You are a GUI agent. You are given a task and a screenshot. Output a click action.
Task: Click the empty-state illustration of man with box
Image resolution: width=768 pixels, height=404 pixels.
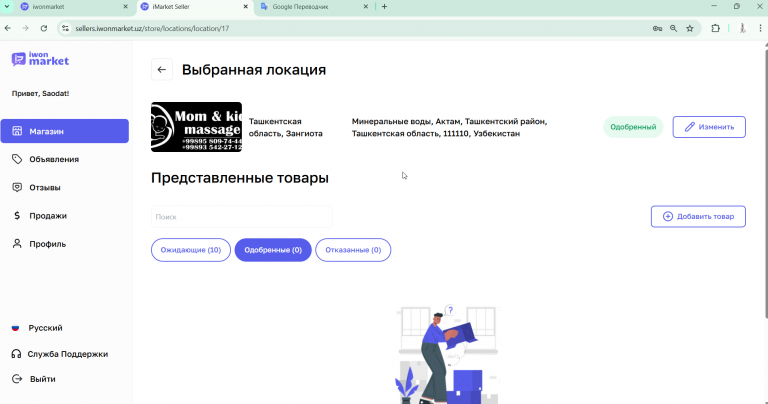[x=447, y=354]
